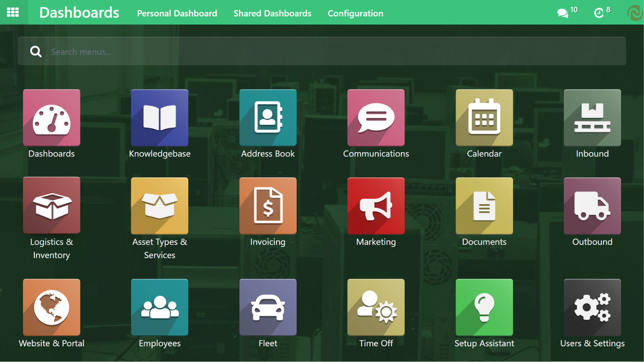Open Shared Dashboards menu
This screenshot has height=362, width=644.
pyautogui.click(x=272, y=13)
